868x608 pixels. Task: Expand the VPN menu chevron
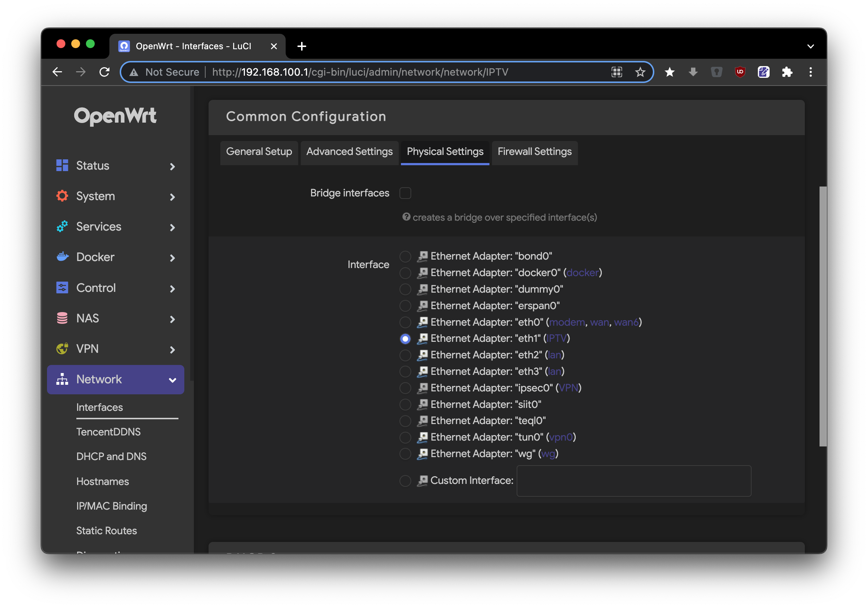click(x=173, y=350)
